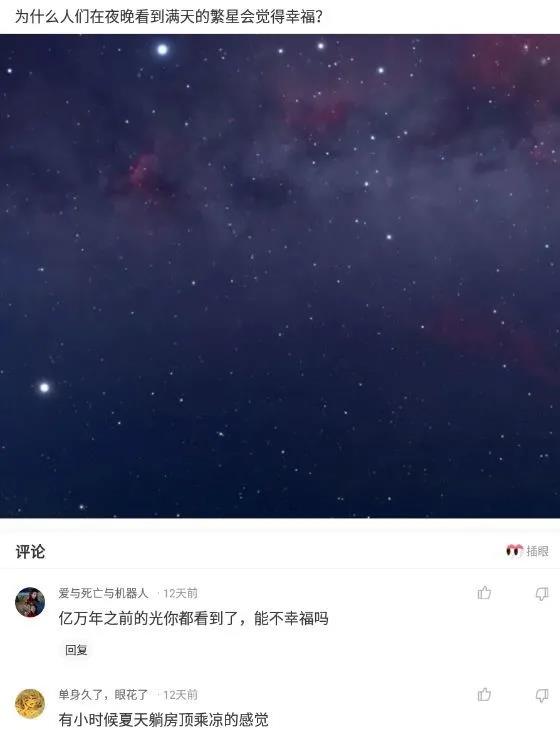The height and width of the screenshot is (730, 560).
Task: Click the 插眼 text label
Action: (x=538, y=551)
